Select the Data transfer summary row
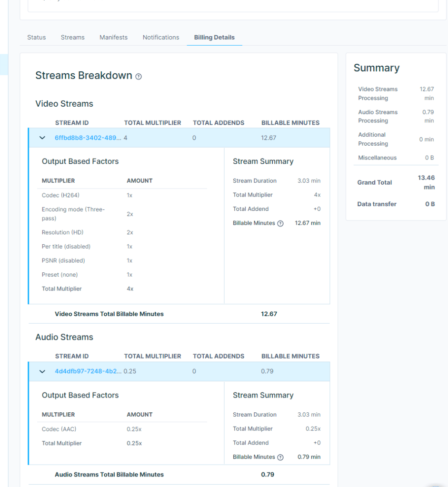Image resolution: width=448 pixels, height=487 pixels. coord(396,204)
